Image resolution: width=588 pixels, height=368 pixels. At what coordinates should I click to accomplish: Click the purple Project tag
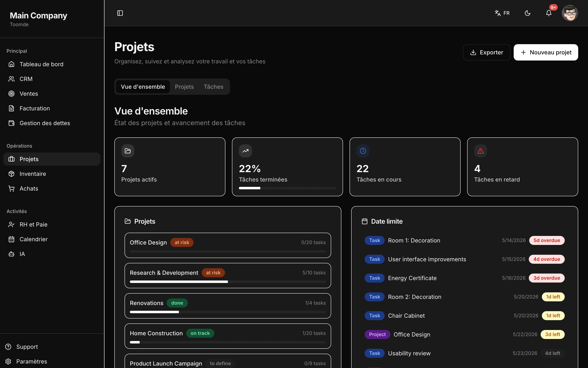tap(377, 334)
